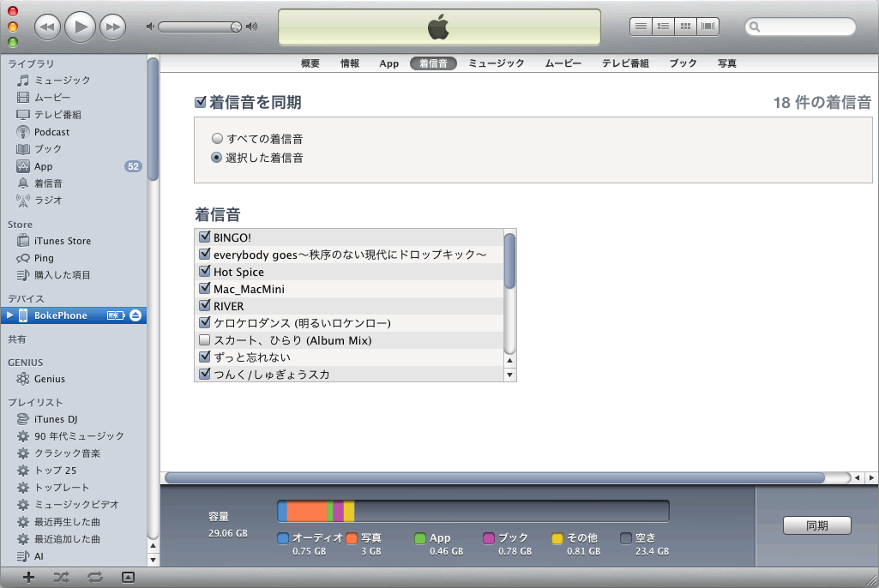Select すべての着信音 radio button
The image size is (879, 588).
(217, 139)
